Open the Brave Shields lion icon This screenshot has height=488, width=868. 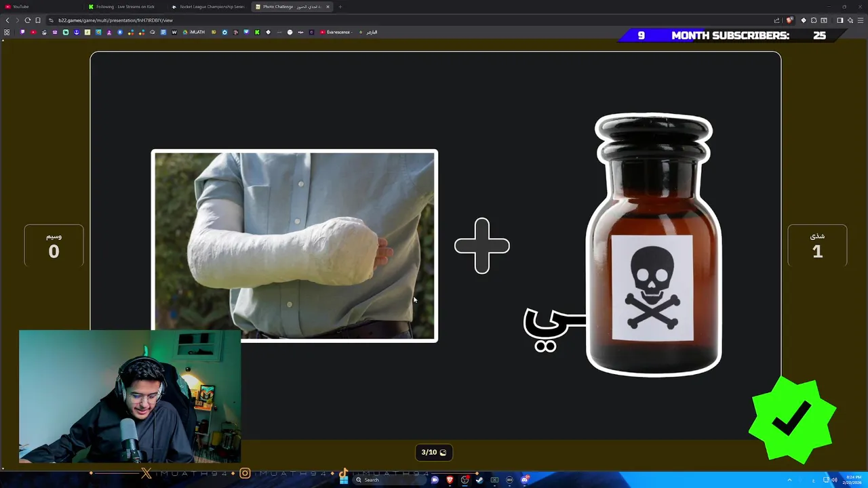(789, 20)
